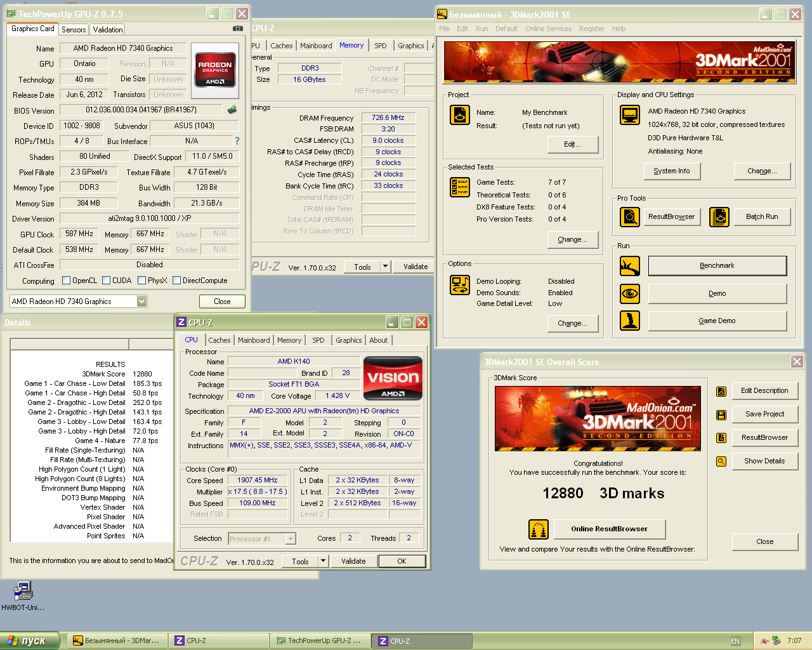Screen dimensions: 812x650
Task: Open the Processor #1 selection dropdown
Action: (x=291, y=539)
